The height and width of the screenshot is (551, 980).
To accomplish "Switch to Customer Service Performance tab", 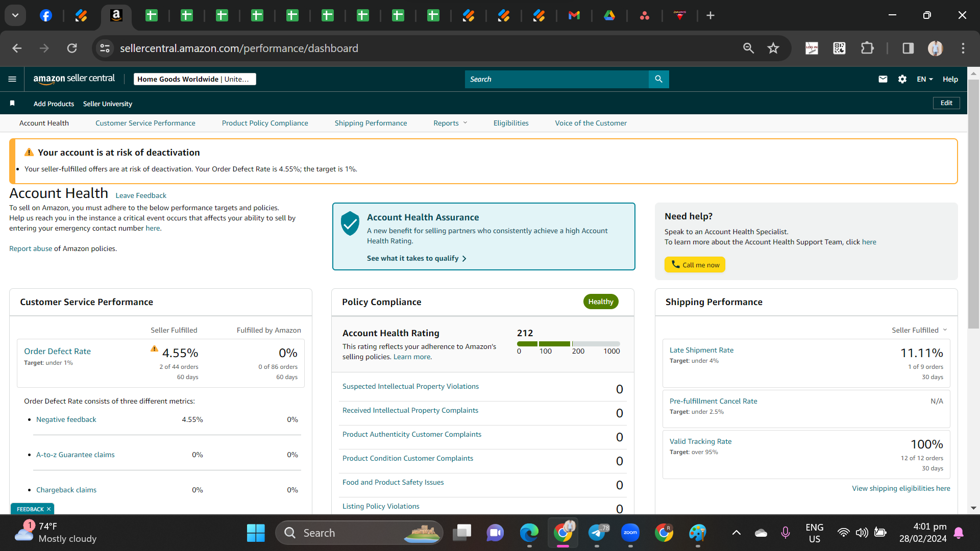I will tap(145, 123).
